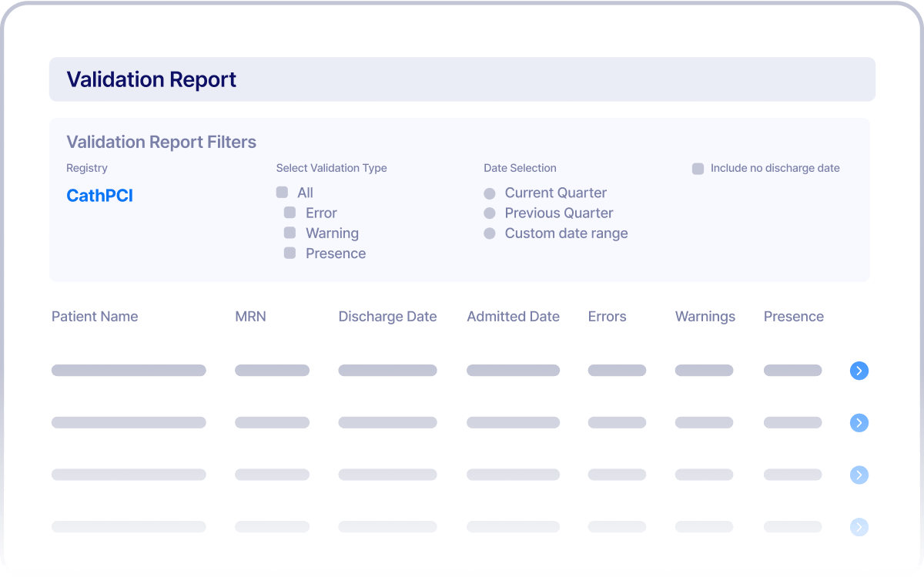Open the CathPCI registry selector
Viewport: 924px width, 581px height.
click(99, 195)
